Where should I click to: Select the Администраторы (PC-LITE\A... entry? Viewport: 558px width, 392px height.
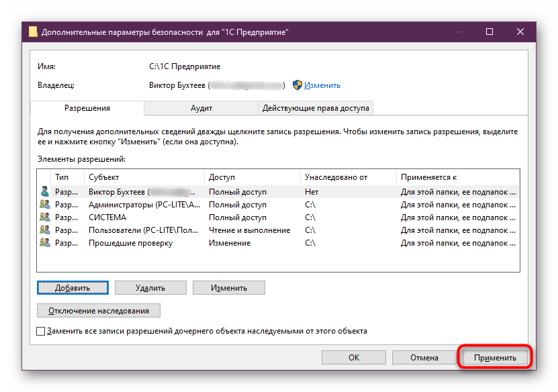pos(278,205)
